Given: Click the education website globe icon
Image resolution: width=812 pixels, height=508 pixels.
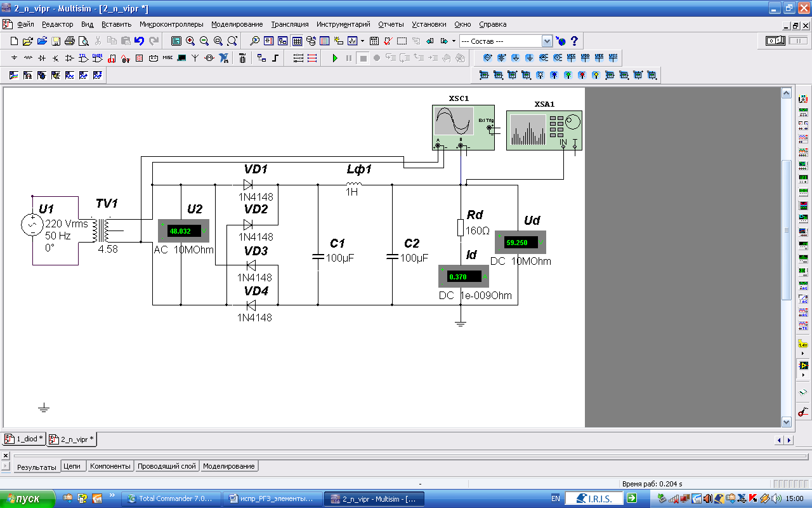Looking at the screenshot, I should (x=561, y=41).
